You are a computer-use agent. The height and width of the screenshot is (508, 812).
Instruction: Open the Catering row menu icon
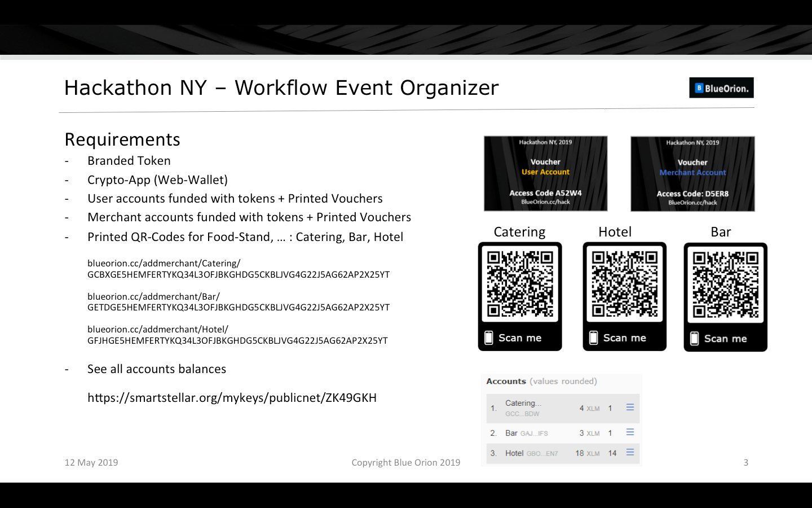click(630, 407)
